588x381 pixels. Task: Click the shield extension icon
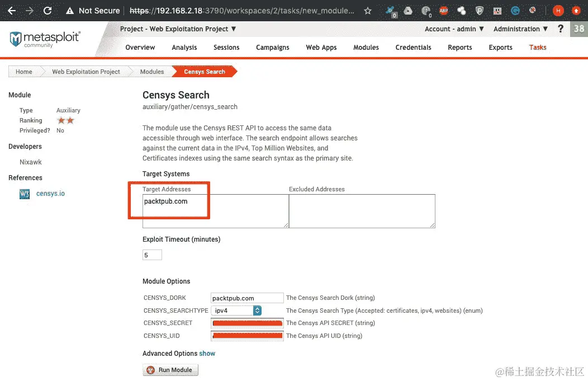point(479,11)
